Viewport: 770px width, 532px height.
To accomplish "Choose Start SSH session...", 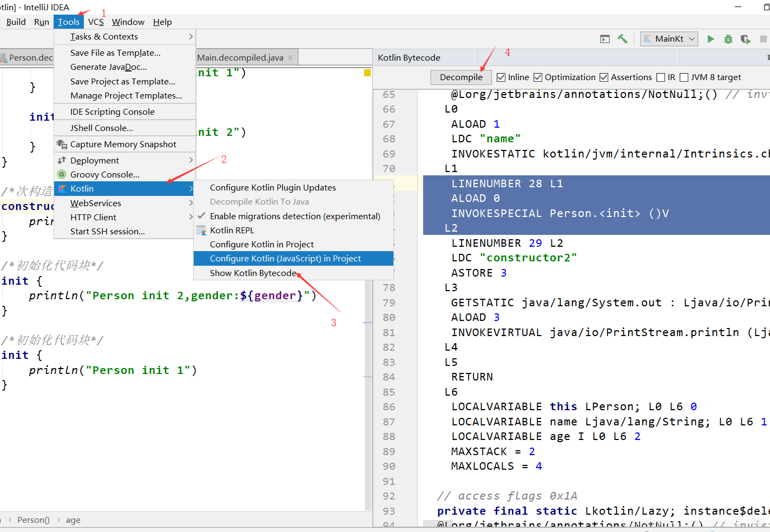I will tap(124, 232).
